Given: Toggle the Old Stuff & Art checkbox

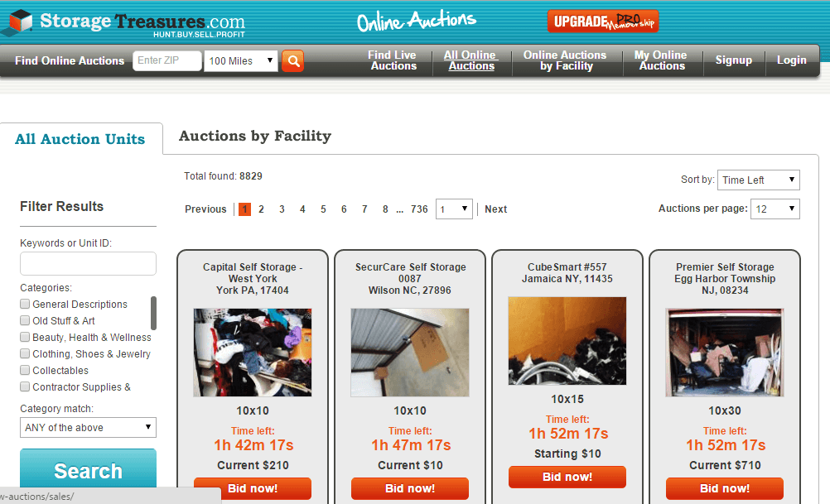Looking at the screenshot, I should click(x=25, y=320).
